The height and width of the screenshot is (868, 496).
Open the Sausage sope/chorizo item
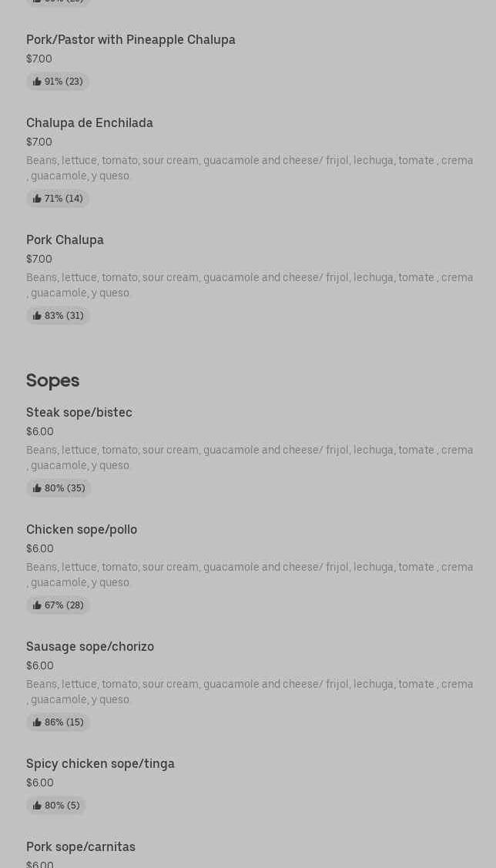90,647
